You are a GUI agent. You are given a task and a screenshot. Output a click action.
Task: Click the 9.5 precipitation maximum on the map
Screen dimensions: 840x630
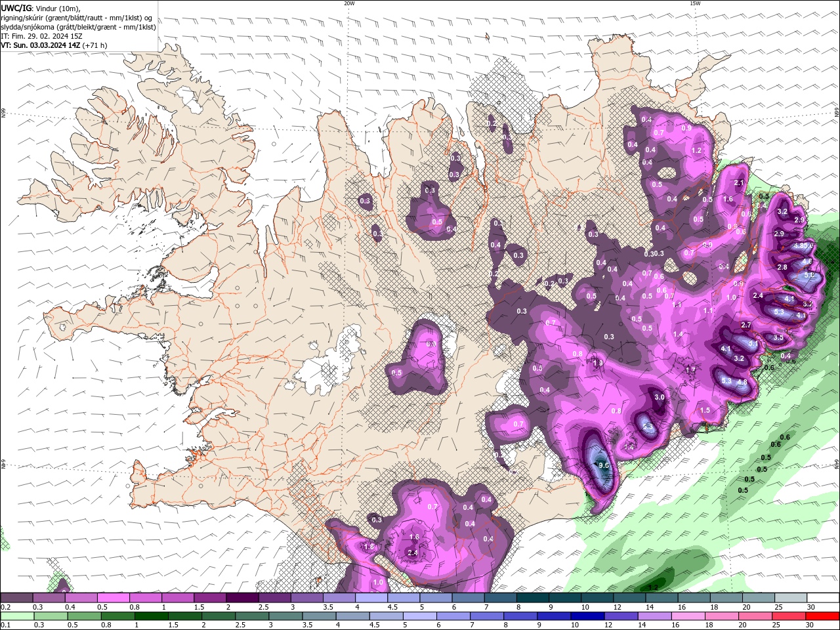tap(604, 465)
